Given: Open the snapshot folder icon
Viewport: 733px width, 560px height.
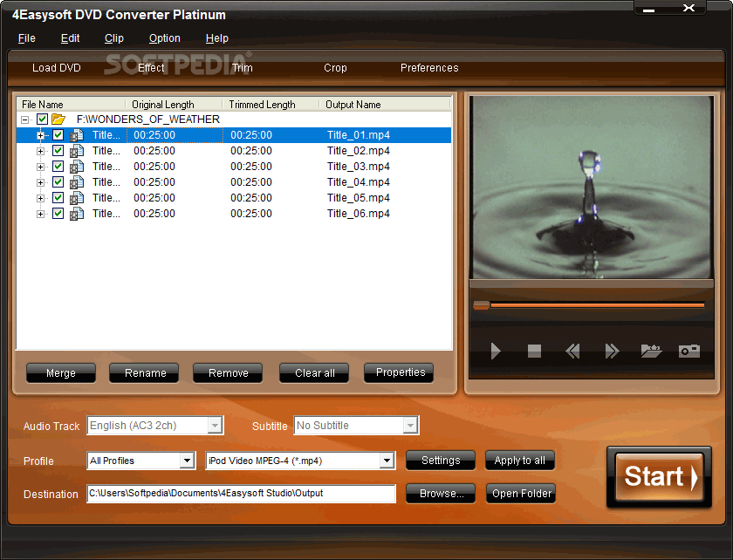Looking at the screenshot, I should tap(651, 351).
